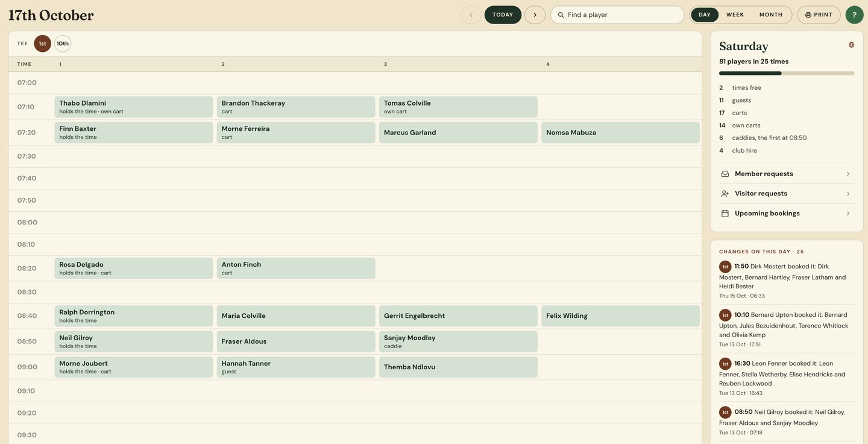This screenshot has width=868, height=444.
Task: Go to the next day arrow
Action: 535,14
